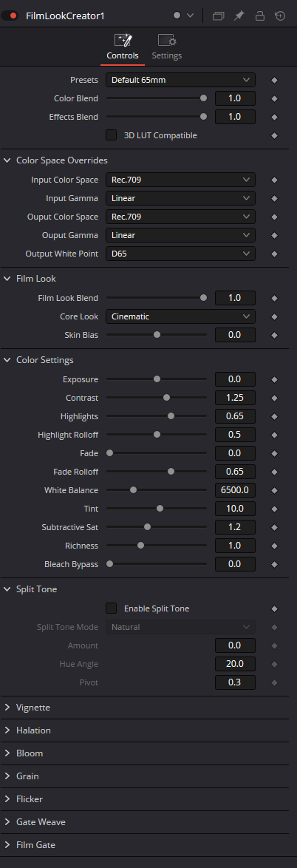Switch to the Controls tab

[x=122, y=47]
